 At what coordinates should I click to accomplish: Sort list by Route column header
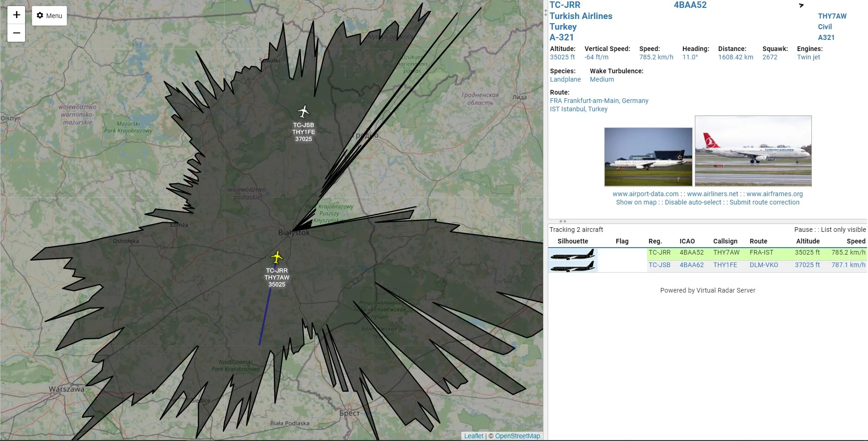758,241
